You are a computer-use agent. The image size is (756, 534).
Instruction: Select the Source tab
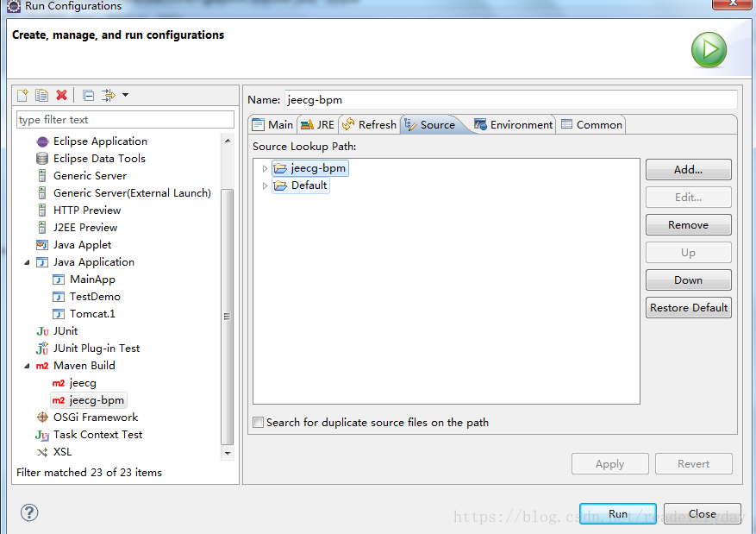(430, 125)
